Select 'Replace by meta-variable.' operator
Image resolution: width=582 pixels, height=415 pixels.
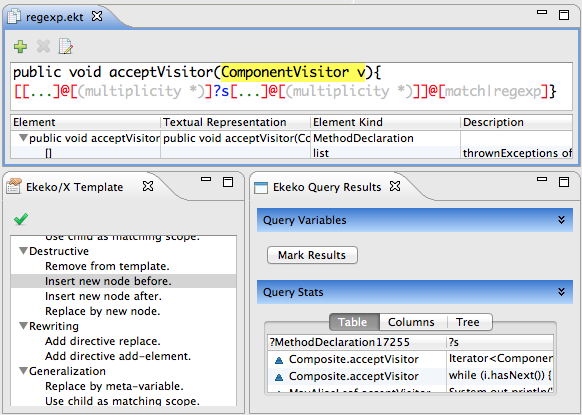click(114, 386)
